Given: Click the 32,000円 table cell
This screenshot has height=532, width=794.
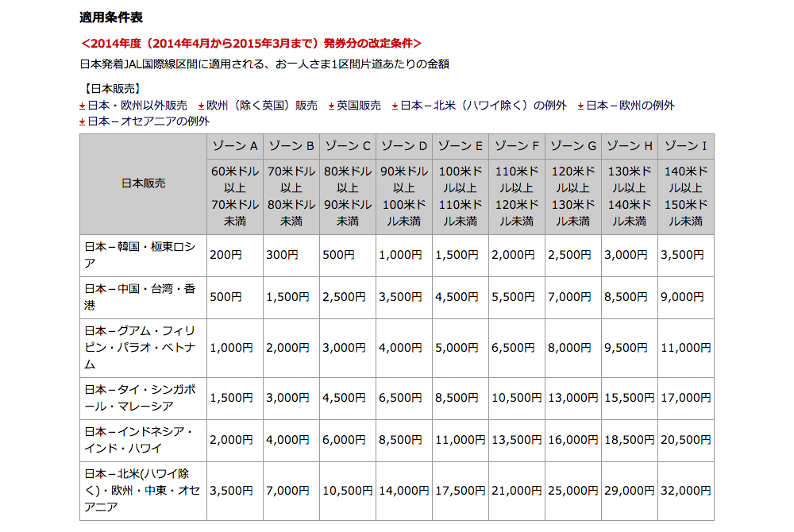Looking at the screenshot, I should [685, 491].
